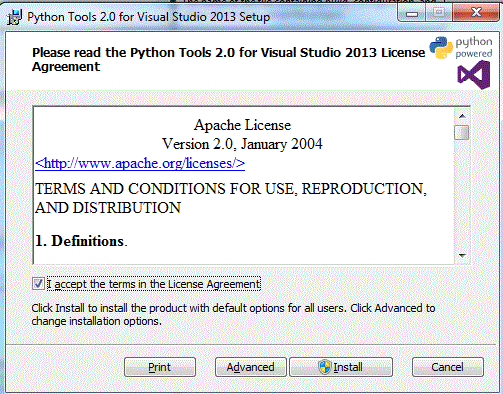Click Install to begin installation
Image resolution: width=503 pixels, height=394 pixels.
coord(341,367)
